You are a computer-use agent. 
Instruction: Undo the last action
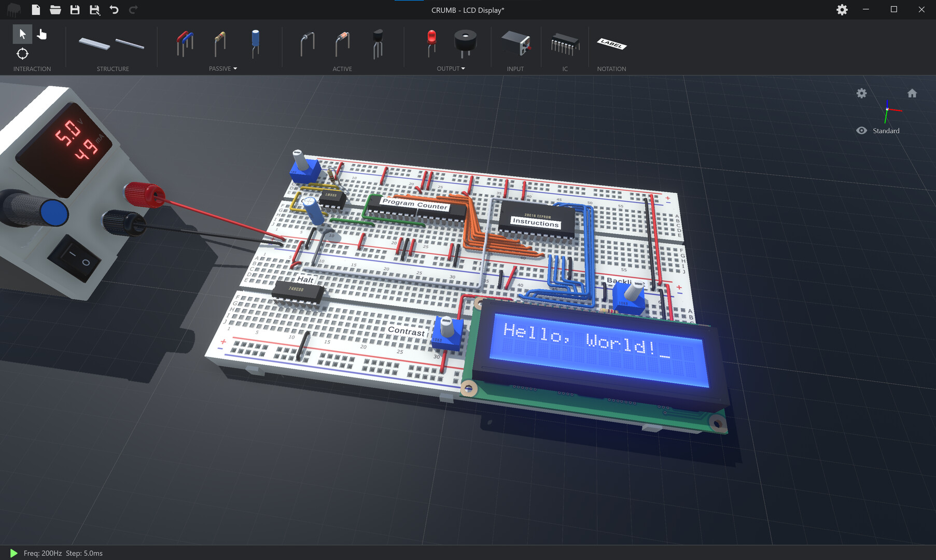point(114,9)
